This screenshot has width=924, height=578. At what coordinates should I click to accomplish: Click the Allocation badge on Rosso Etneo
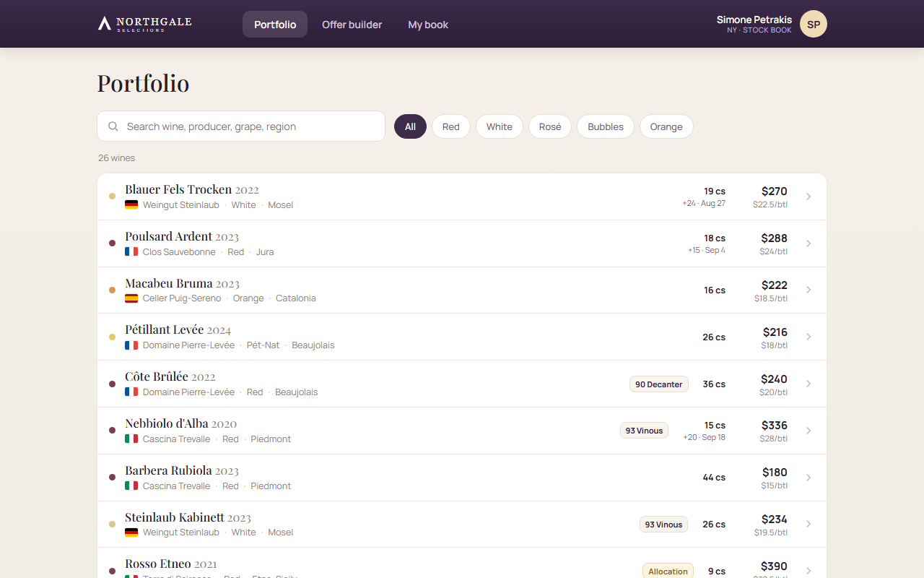pos(668,571)
